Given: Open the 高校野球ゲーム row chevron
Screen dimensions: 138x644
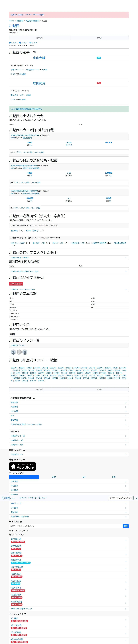Looking at the screenshot, I should pyautogui.click(x=126, y=454).
